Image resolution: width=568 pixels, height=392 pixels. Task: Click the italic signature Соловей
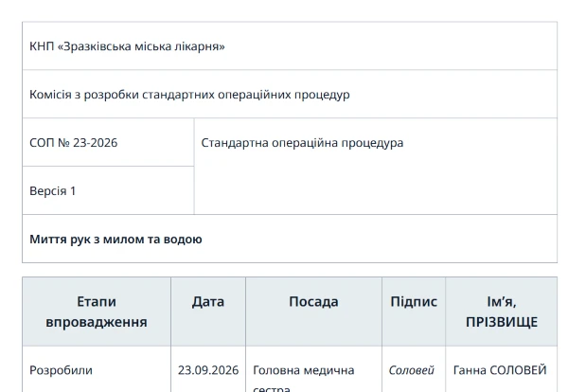pyautogui.click(x=412, y=370)
